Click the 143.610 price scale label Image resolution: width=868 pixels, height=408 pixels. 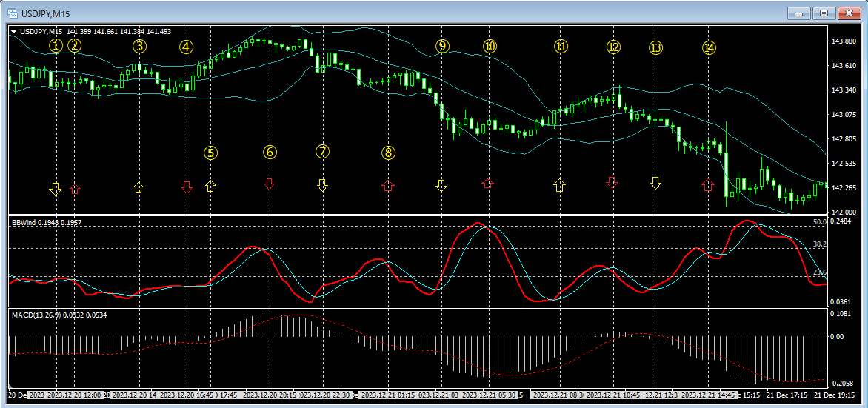[843, 66]
